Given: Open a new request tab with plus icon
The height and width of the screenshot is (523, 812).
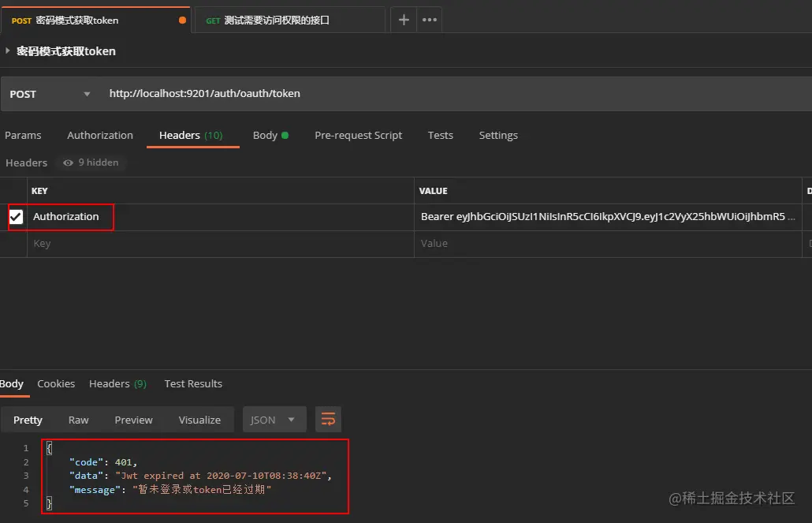Looking at the screenshot, I should pyautogui.click(x=404, y=20).
